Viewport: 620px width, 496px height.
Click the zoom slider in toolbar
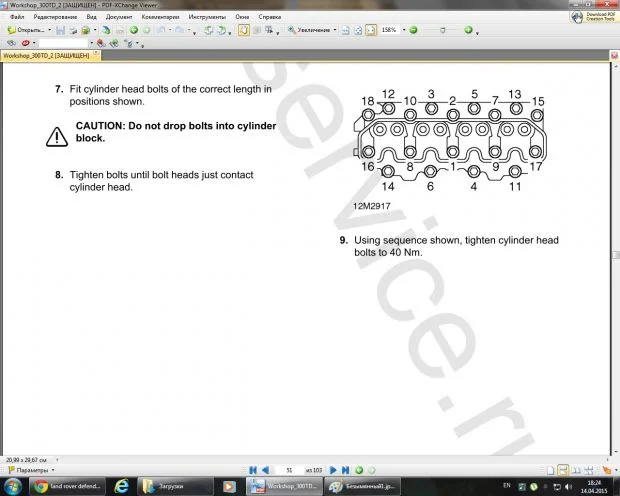pos(440,30)
